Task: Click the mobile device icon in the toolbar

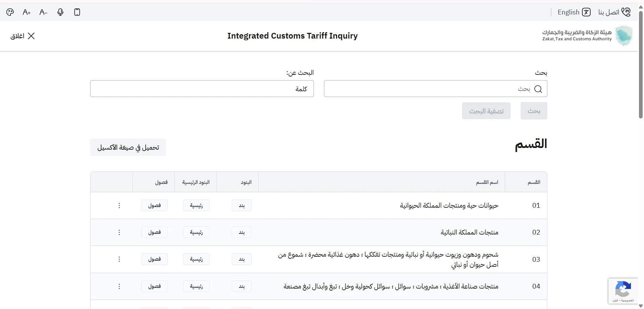Action: click(77, 12)
